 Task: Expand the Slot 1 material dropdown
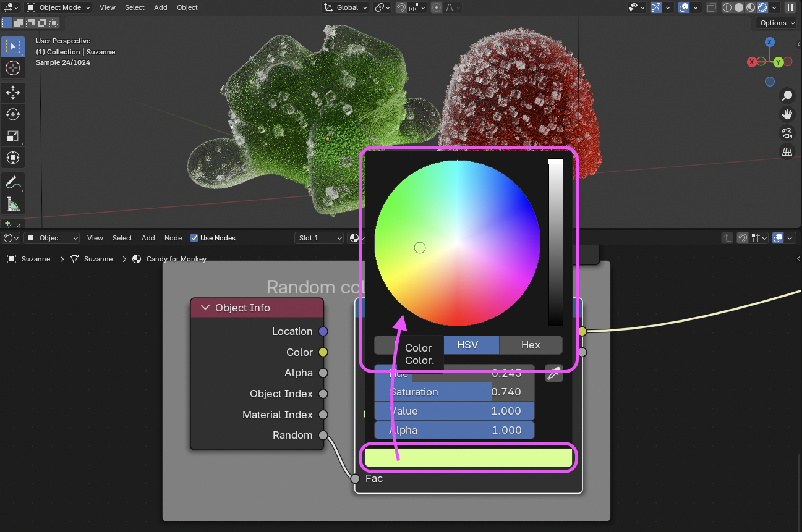click(320, 238)
